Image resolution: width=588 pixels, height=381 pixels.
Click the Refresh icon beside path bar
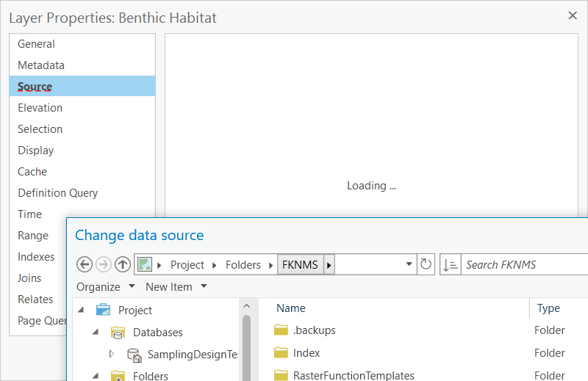tap(426, 264)
